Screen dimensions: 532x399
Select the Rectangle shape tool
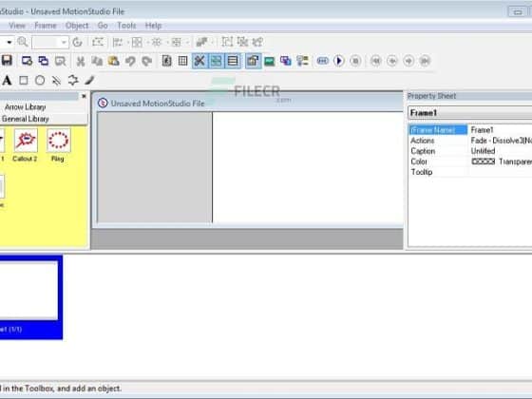coord(24,81)
